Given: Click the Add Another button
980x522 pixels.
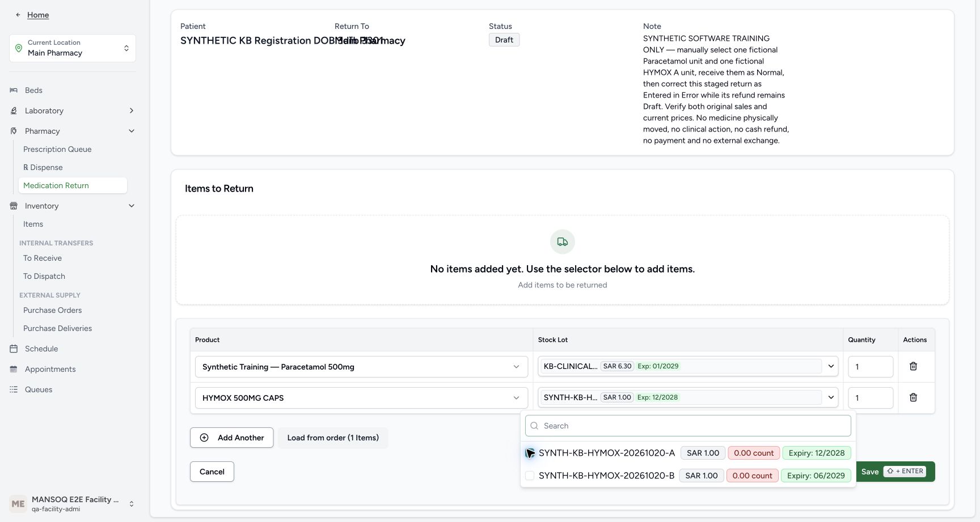Looking at the screenshot, I should (x=231, y=438).
